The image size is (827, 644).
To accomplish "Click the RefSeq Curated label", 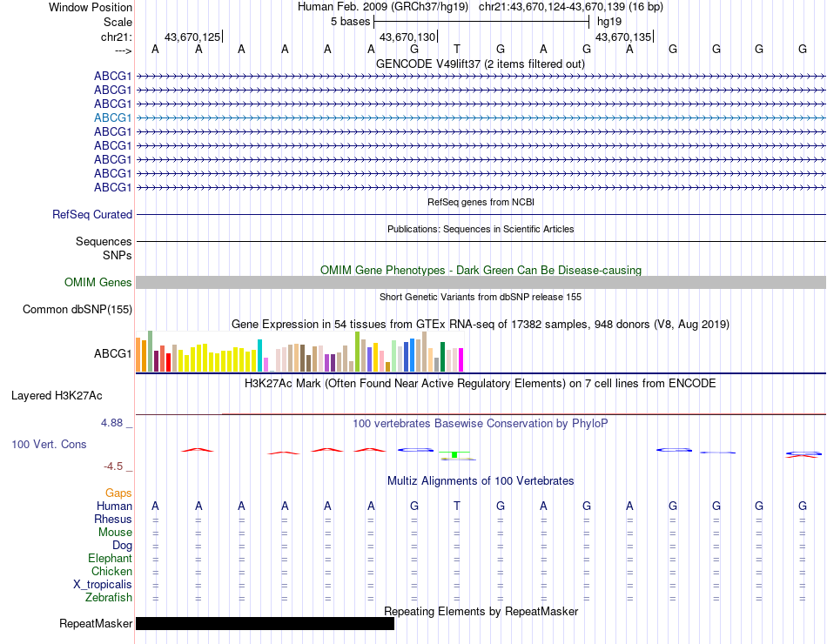I will point(91,215).
